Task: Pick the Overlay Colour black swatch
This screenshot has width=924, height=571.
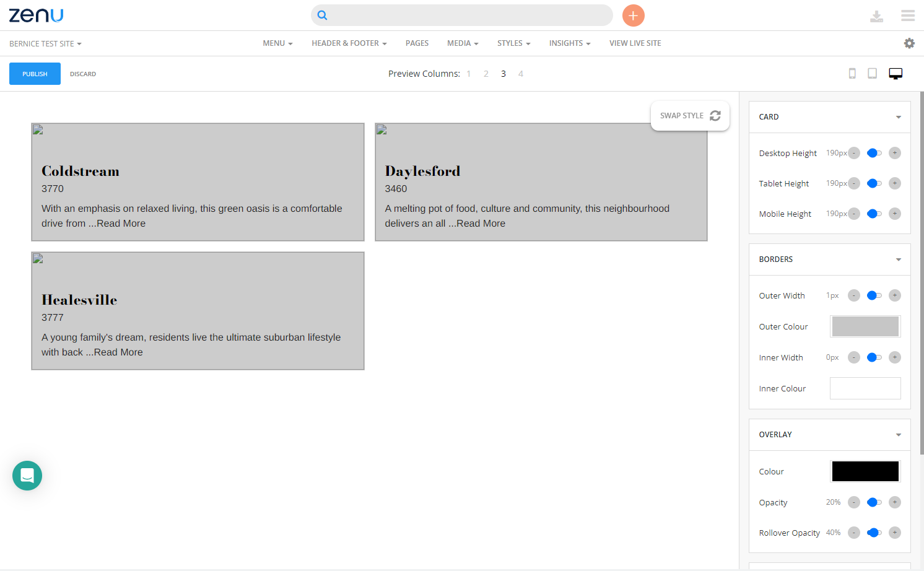Action: (865, 471)
